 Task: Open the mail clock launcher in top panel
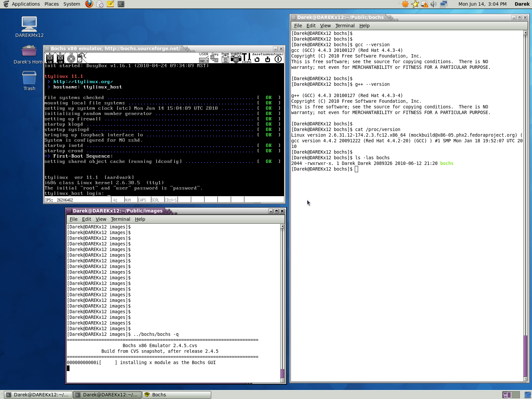click(100, 4)
